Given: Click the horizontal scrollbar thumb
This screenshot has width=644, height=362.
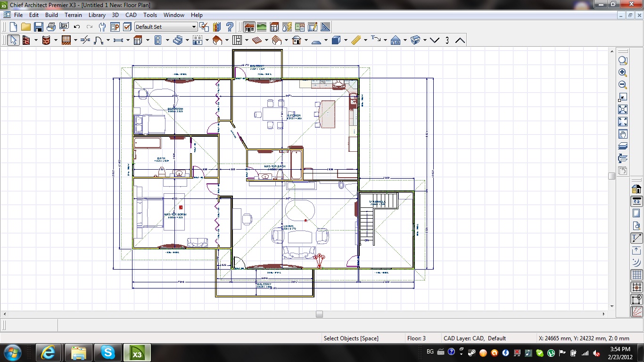Looking at the screenshot, I should pyautogui.click(x=319, y=314).
